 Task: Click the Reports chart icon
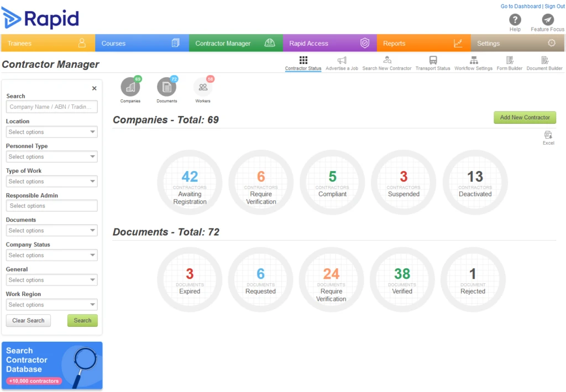click(458, 43)
